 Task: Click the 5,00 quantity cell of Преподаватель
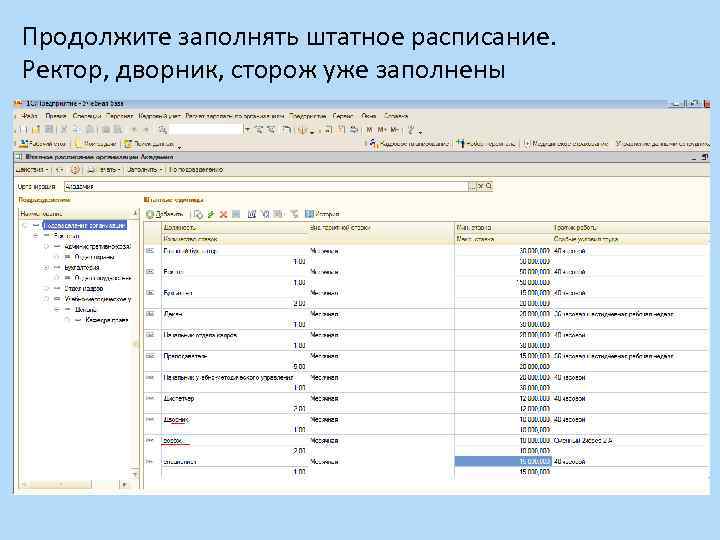click(x=299, y=366)
